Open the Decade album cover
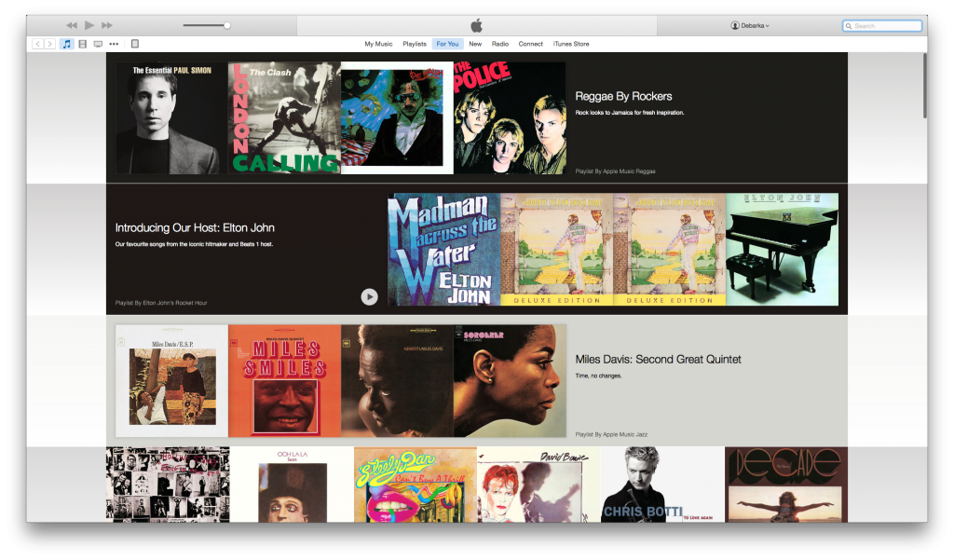Viewport: 954px width, 560px height. 786,485
